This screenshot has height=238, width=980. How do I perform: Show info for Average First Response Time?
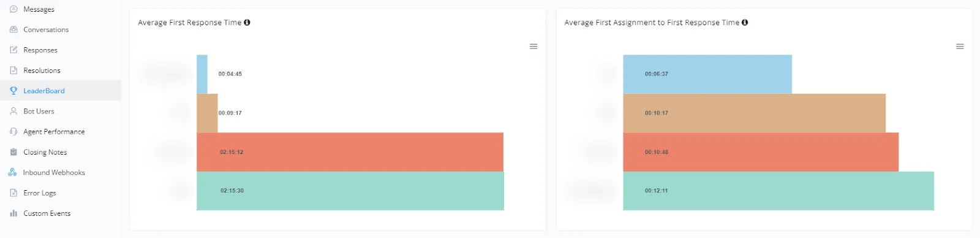pos(247,22)
